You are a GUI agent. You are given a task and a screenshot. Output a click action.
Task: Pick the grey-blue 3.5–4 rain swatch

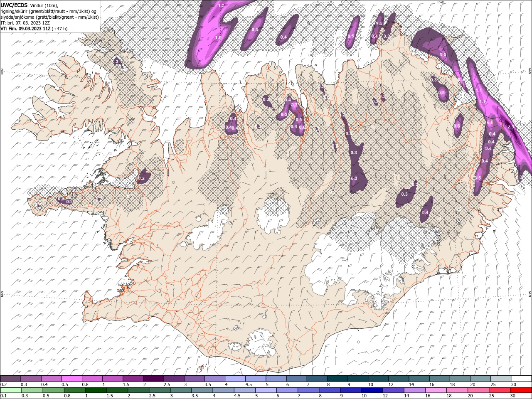202,390
